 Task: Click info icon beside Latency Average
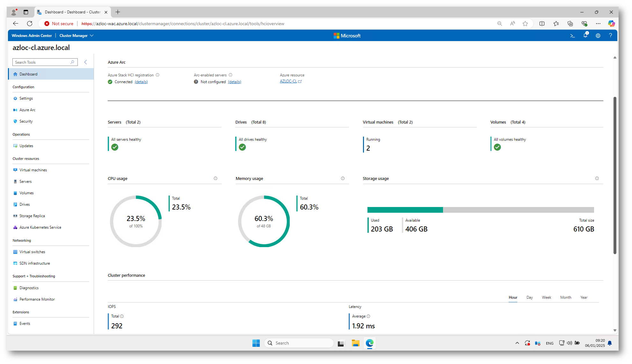pyautogui.click(x=368, y=316)
